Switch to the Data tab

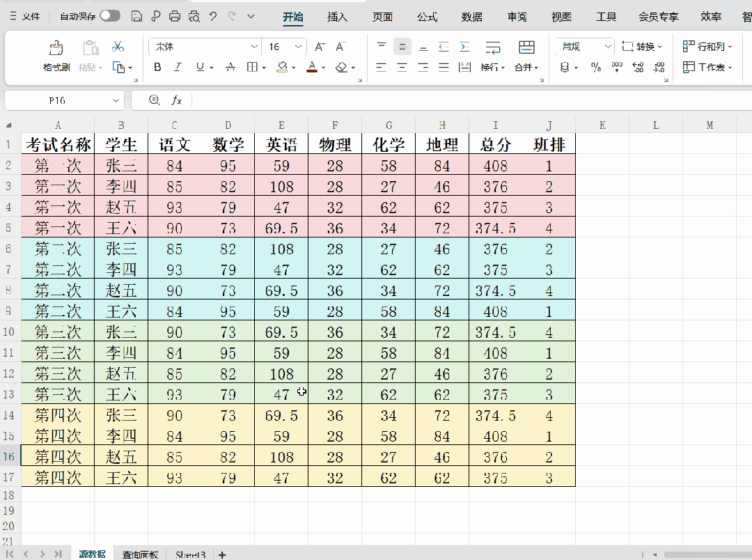(472, 17)
